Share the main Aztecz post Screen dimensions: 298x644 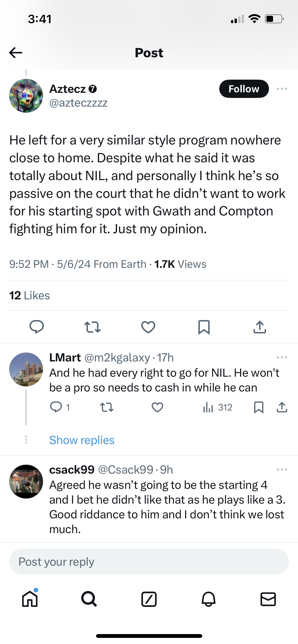(260, 327)
